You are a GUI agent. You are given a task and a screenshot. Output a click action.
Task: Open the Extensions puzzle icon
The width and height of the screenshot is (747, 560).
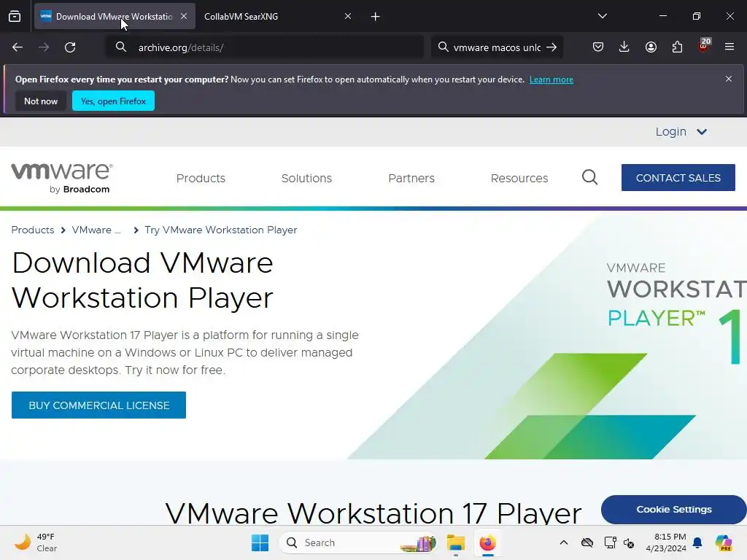677,47
